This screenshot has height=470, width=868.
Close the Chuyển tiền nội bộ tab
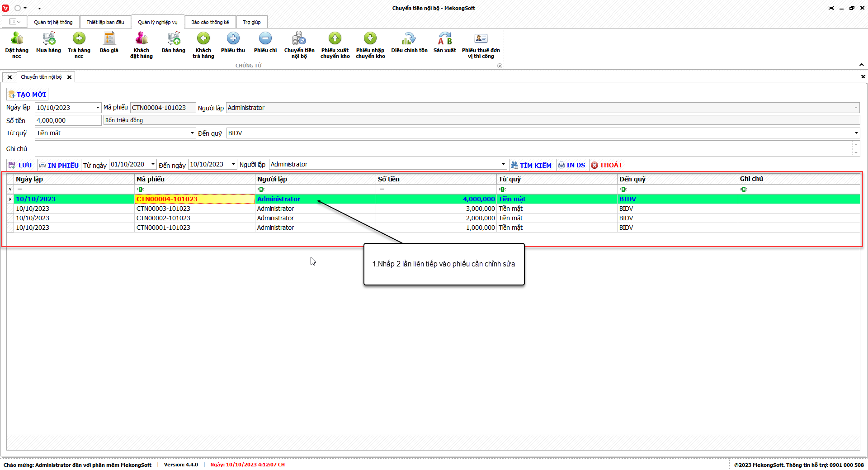click(x=69, y=77)
